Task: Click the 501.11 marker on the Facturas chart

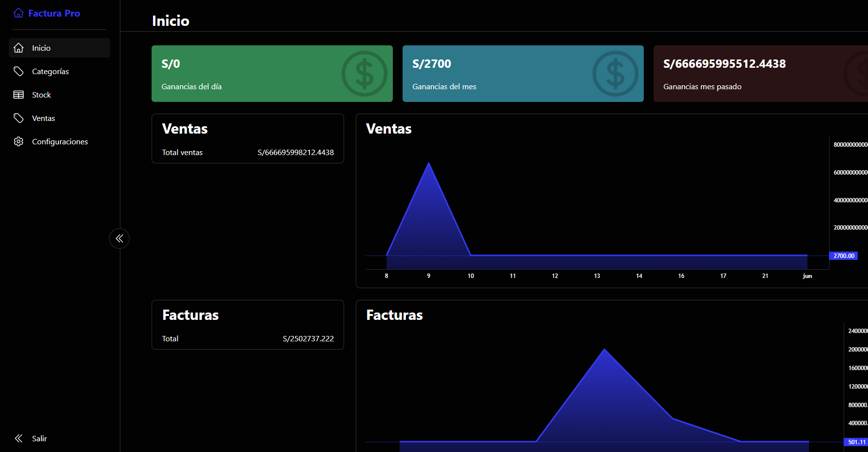Action: 856,442
